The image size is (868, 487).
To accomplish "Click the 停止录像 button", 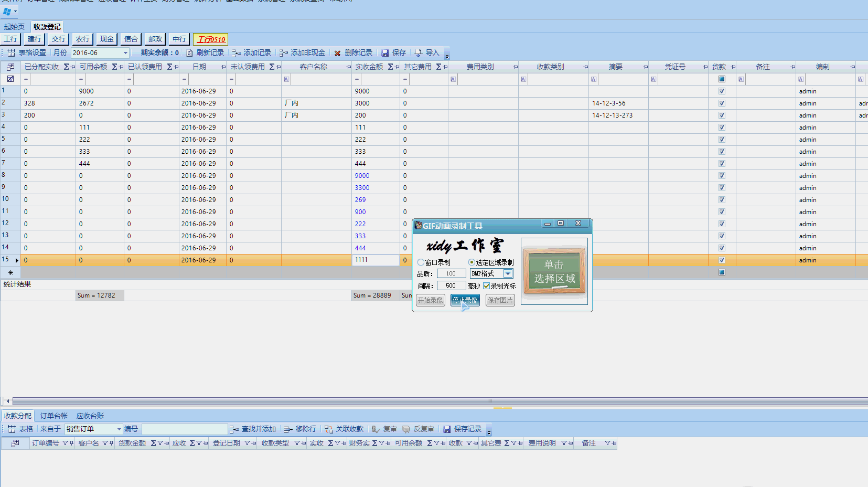I will pos(465,300).
